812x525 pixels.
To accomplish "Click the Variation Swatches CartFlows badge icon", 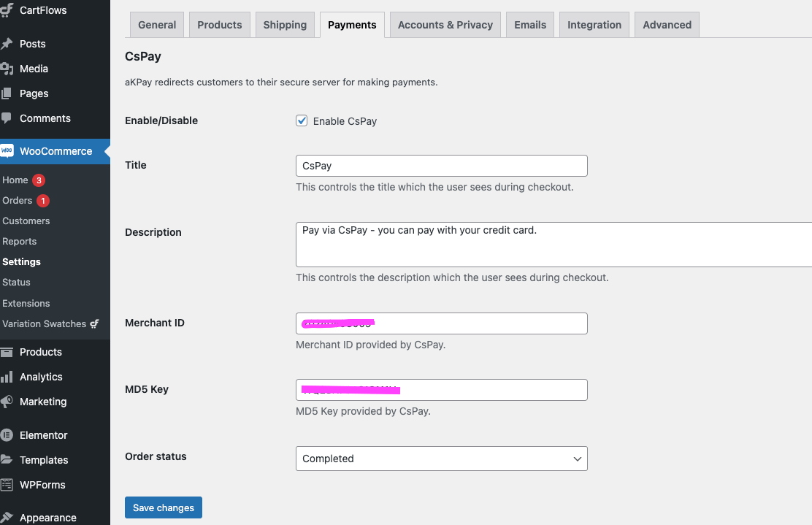I will [94, 324].
